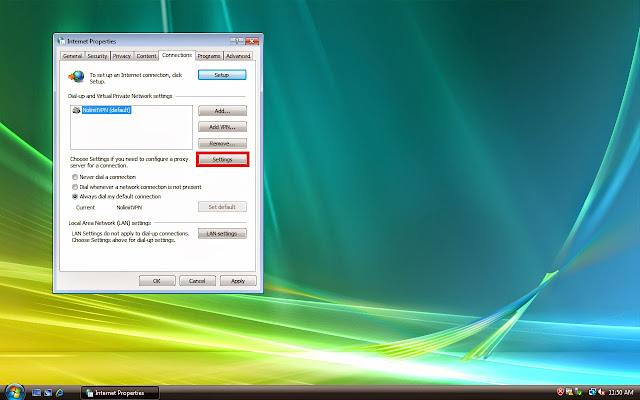Screen dimensions: 640x400
Task: Select Always dial my default connection
Action: coord(75,196)
